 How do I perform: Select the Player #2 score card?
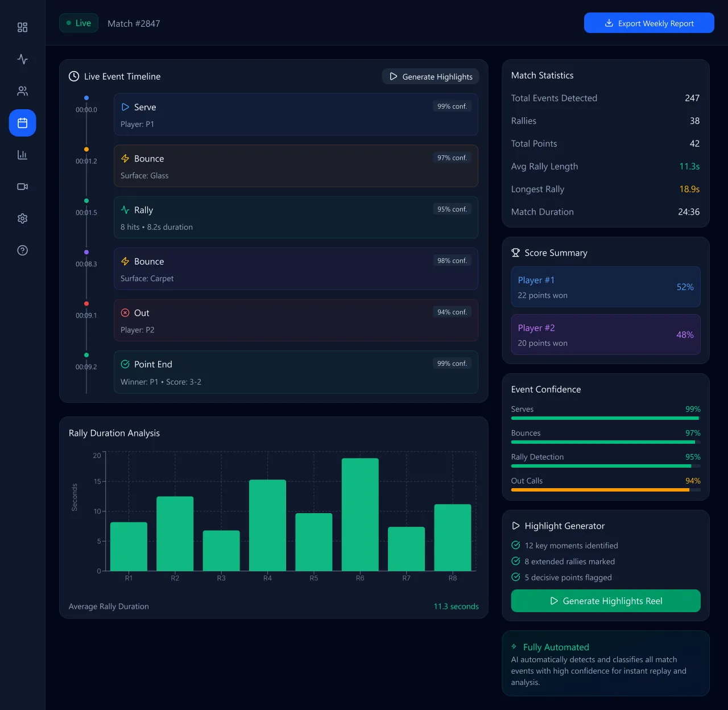tap(605, 335)
